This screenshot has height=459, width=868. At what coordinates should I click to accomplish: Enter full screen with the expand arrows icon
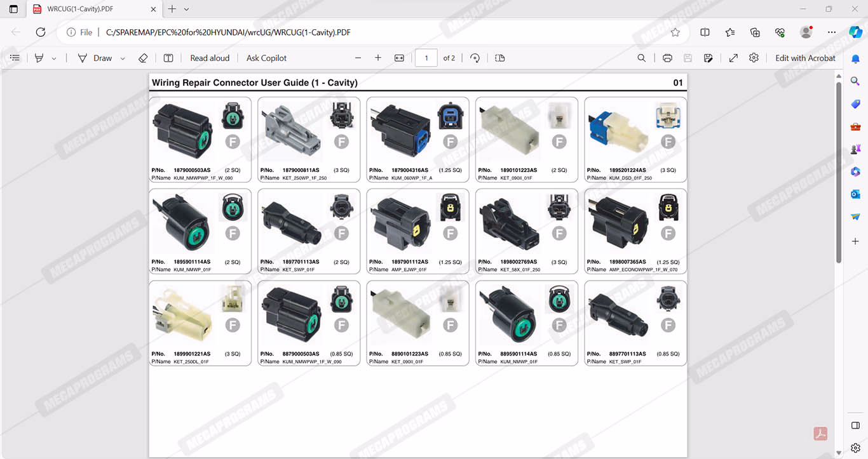point(733,58)
